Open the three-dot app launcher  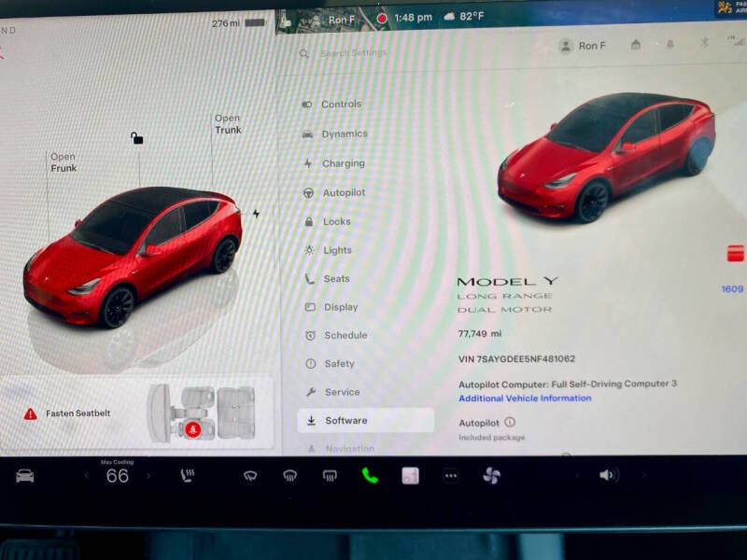[x=451, y=475]
